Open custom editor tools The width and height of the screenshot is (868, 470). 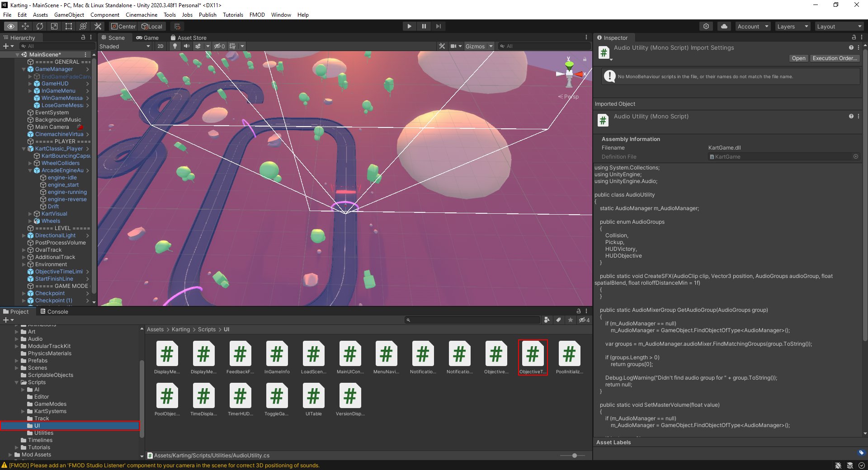click(98, 26)
